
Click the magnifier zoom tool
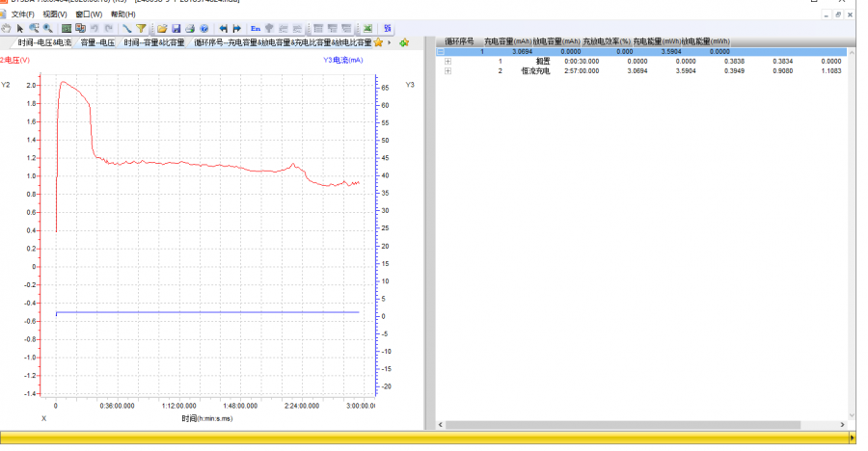pyautogui.click(x=47, y=28)
